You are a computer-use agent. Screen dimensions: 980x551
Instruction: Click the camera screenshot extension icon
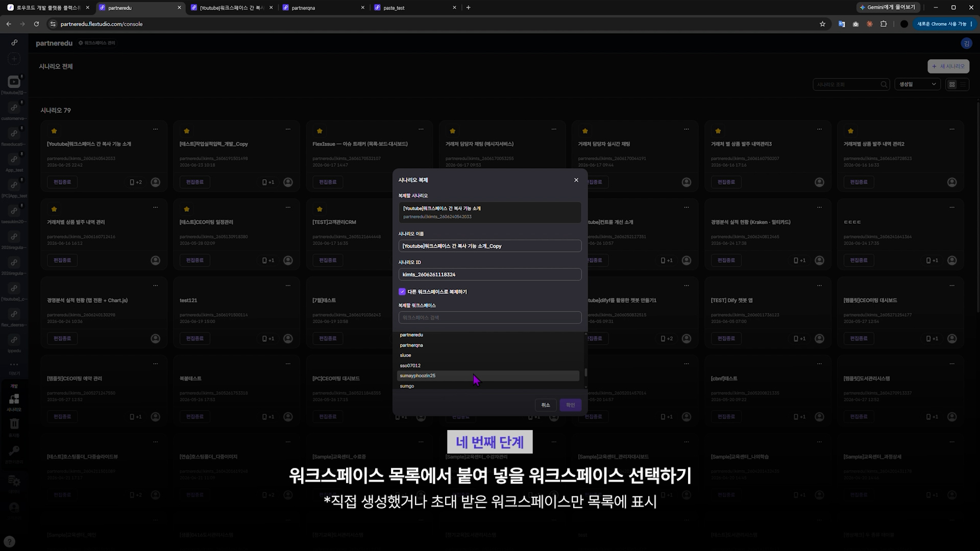click(855, 24)
